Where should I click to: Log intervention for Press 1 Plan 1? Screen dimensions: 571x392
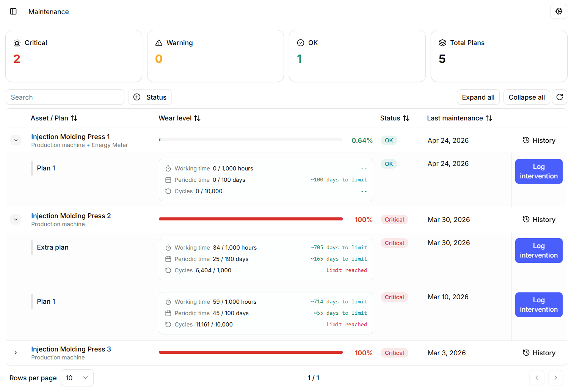539,171
